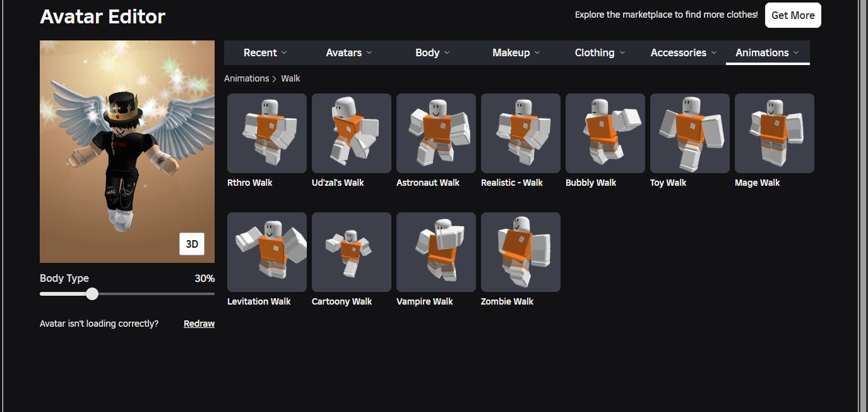
Task: Expand the Recent dropdown menu
Action: pyautogui.click(x=265, y=52)
